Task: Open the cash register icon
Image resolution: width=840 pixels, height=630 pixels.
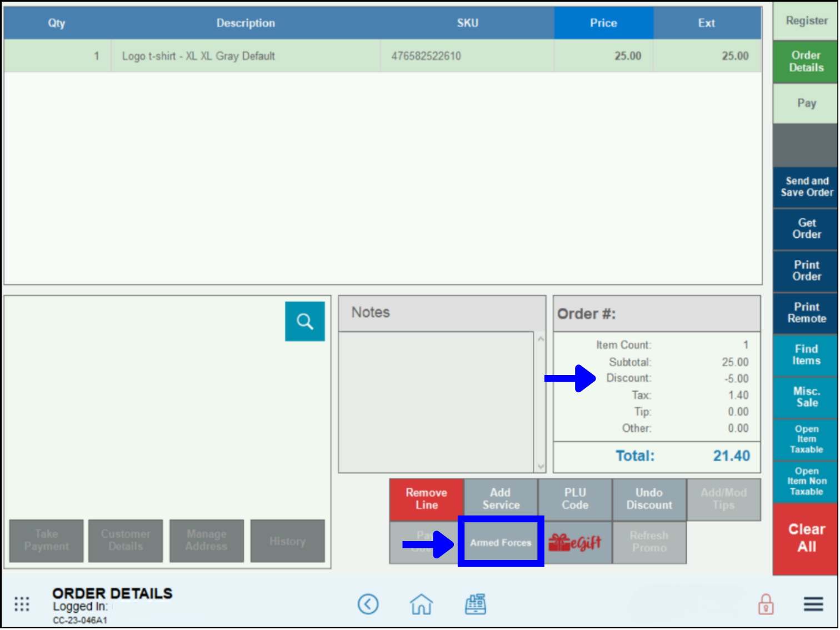Action: [x=476, y=604]
